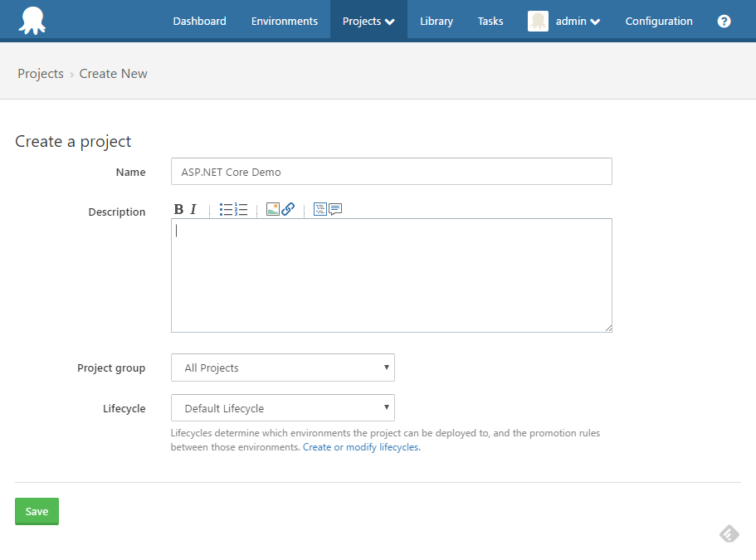Open the markdown syntax help icon
The image size is (756, 560).
(x=319, y=209)
